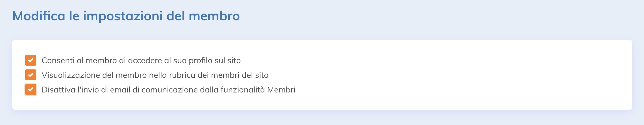Click empty space in the white settings card
The width and height of the screenshot is (644, 125).
point(462,76)
